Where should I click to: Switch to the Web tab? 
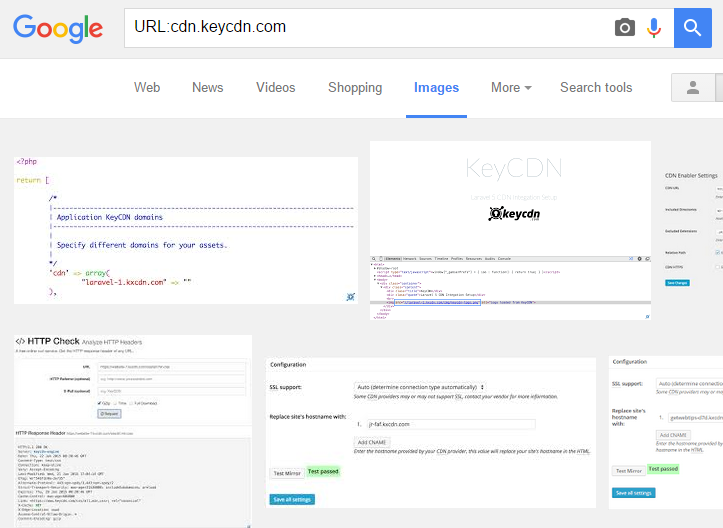(x=147, y=87)
